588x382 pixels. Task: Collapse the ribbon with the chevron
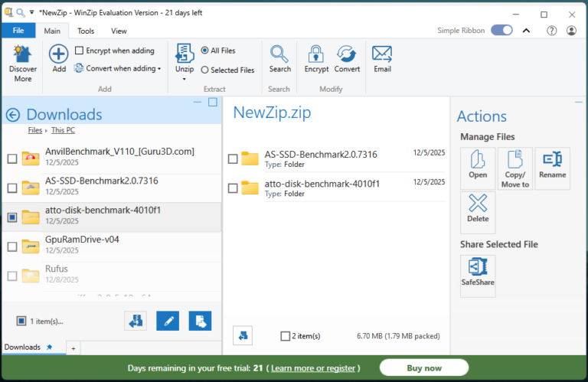(527, 31)
